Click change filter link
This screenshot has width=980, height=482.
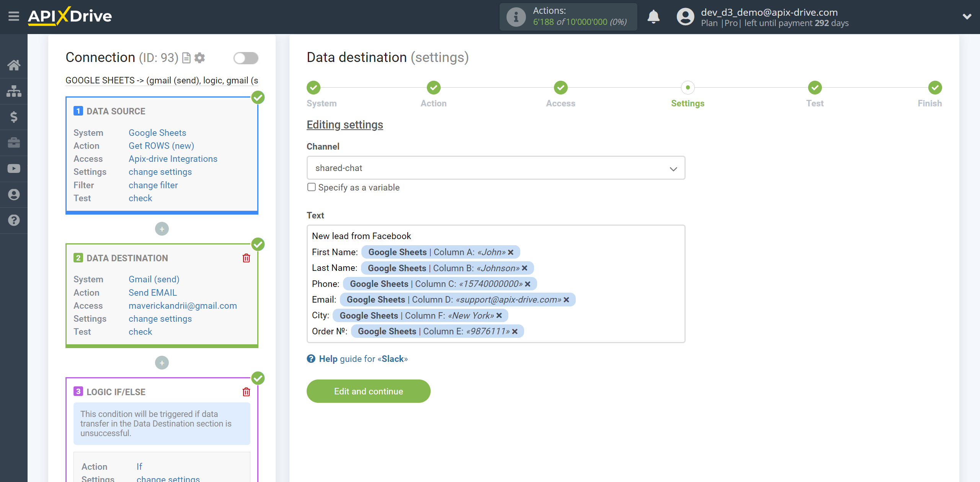153,185
